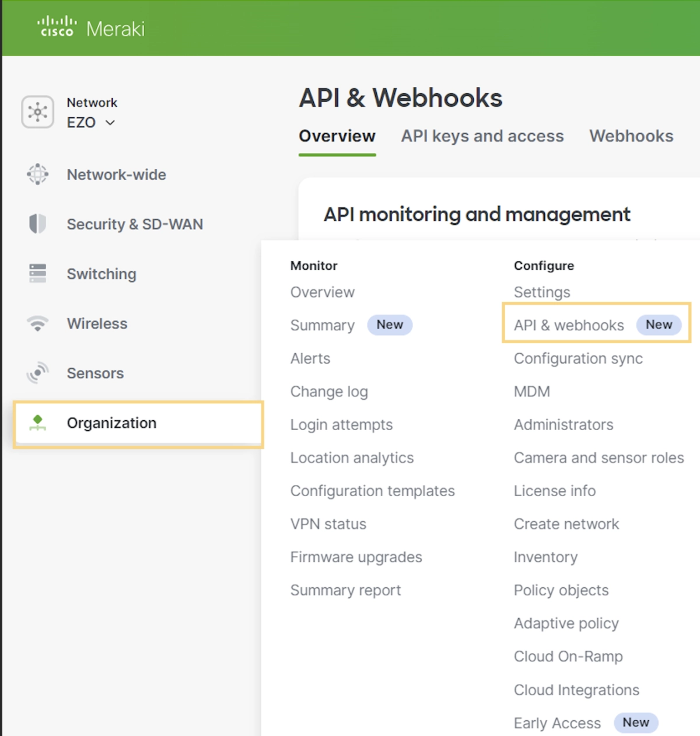Open Cloud On-Ramp
Image resolution: width=700 pixels, height=736 pixels.
pyautogui.click(x=568, y=657)
